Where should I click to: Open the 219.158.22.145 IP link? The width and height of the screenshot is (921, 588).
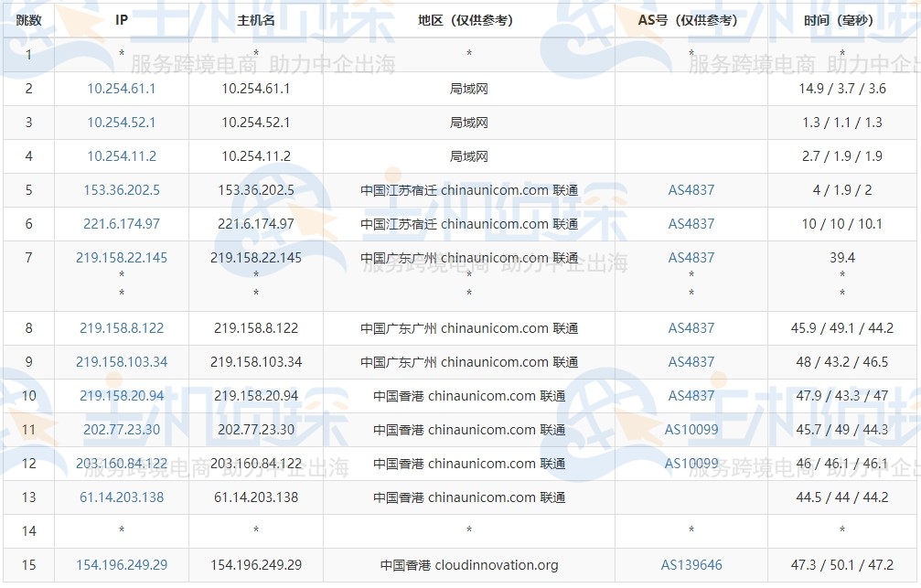tap(122, 258)
